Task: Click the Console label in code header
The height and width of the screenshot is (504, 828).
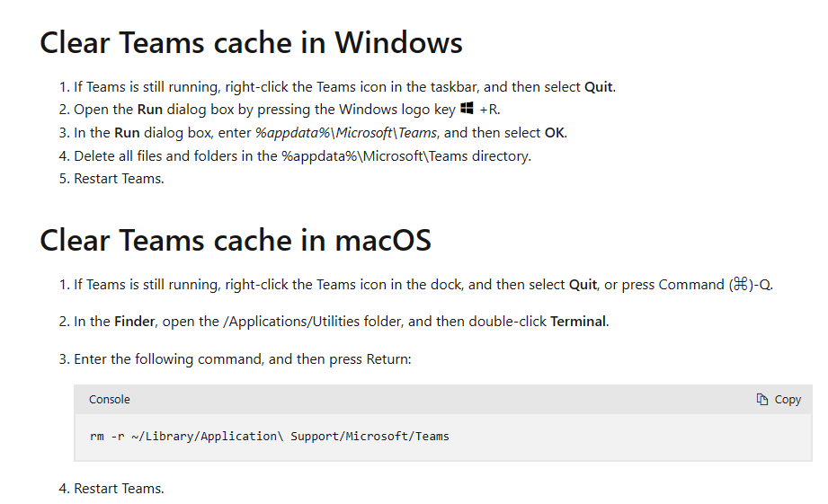Action: point(110,400)
